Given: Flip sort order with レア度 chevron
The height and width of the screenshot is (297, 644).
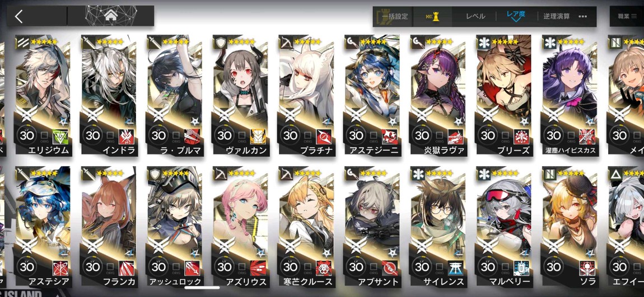Looking at the screenshot, I should 515,21.
